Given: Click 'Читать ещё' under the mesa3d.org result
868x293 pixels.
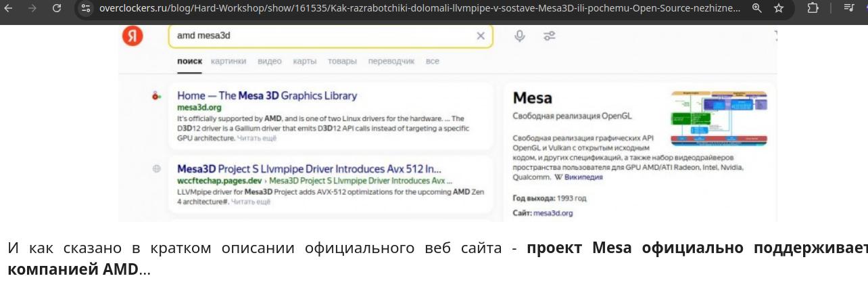Looking at the screenshot, I should point(257,138).
